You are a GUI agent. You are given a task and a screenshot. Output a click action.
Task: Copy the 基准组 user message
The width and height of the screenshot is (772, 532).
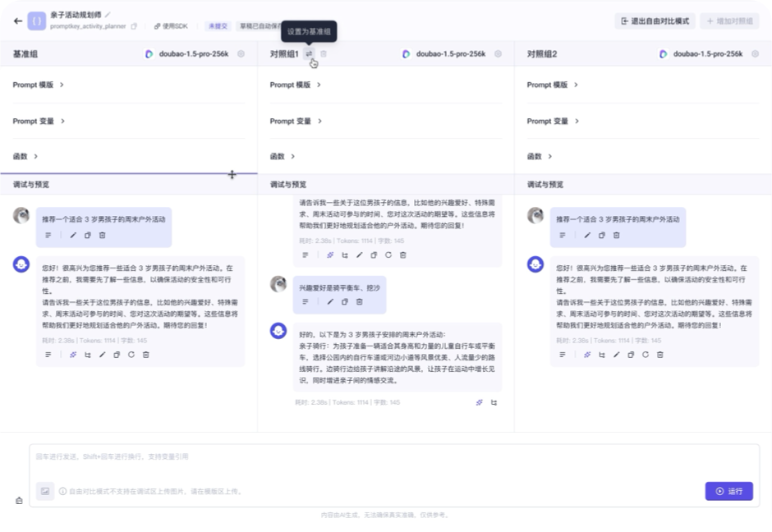coord(88,236)
